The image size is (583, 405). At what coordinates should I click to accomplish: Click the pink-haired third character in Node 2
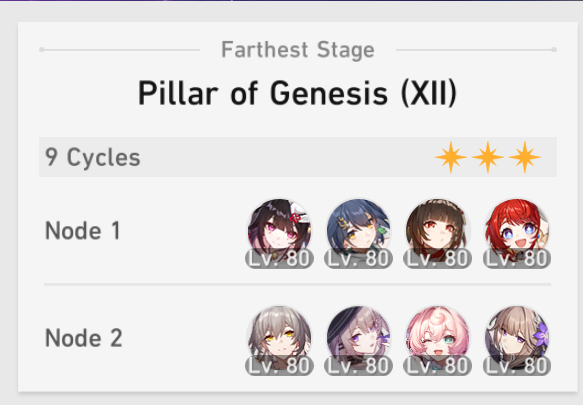(x=438, y=338)
